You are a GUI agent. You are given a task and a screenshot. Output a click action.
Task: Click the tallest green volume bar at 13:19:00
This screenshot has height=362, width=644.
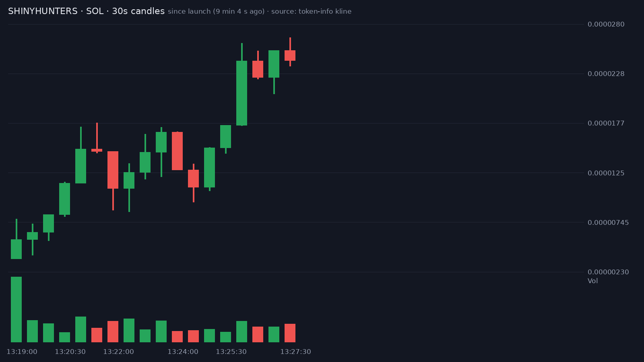[x=16, y=309]
